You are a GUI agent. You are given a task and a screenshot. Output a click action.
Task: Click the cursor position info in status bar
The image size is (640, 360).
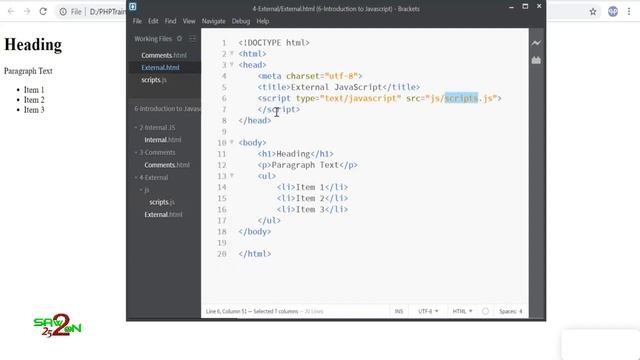[x=252, y=311]
